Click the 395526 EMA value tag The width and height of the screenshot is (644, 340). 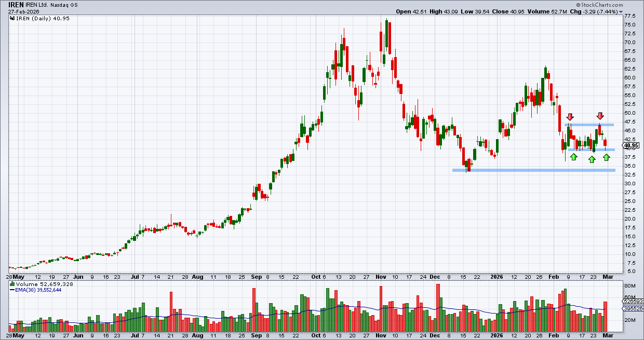pos(633,309)
